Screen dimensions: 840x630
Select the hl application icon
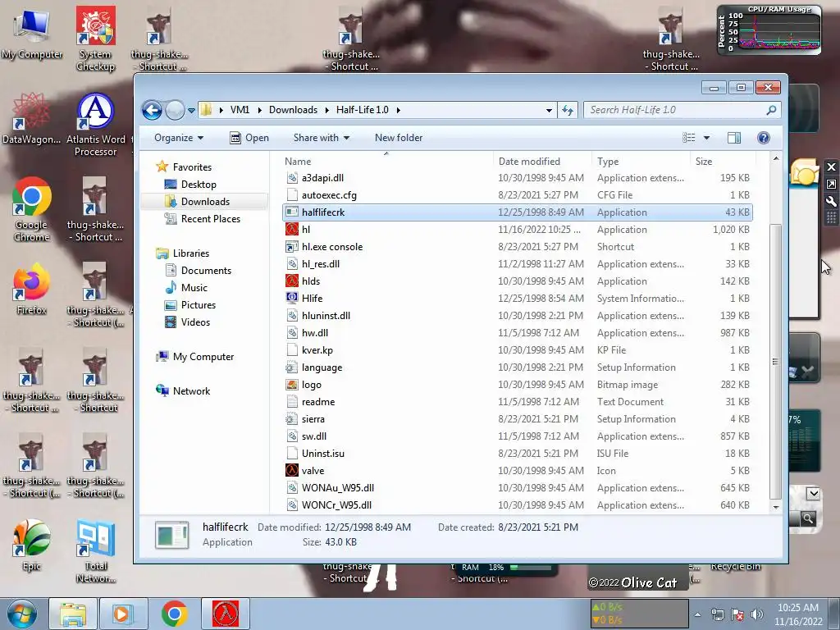[292, 230]
